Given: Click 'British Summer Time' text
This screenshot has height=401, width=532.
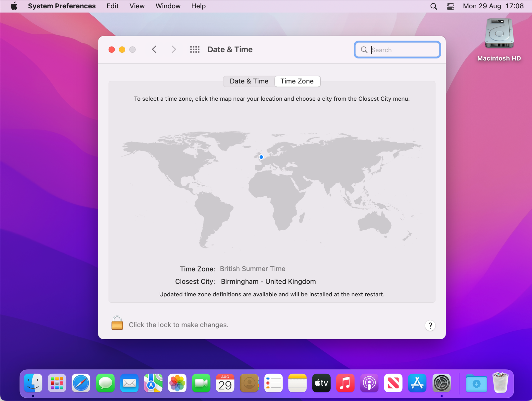Looking at the screenshot, I should pos(252,269).
